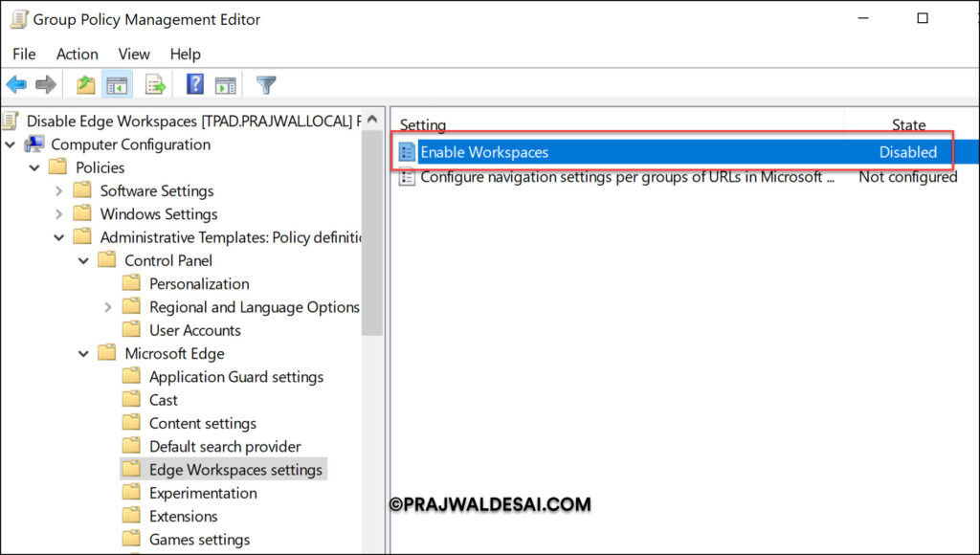Select the User Accounts folder
The height and width of the screenshot is (555, 980).
[x=195, y=330]
